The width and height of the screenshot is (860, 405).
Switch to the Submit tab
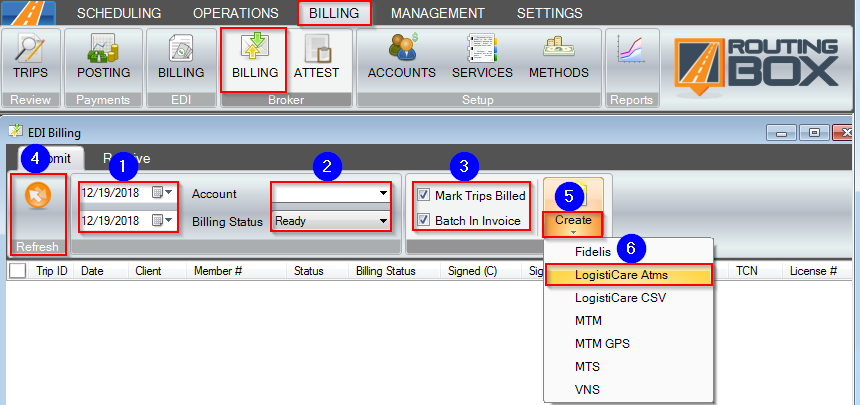click(x=50, y=158)
